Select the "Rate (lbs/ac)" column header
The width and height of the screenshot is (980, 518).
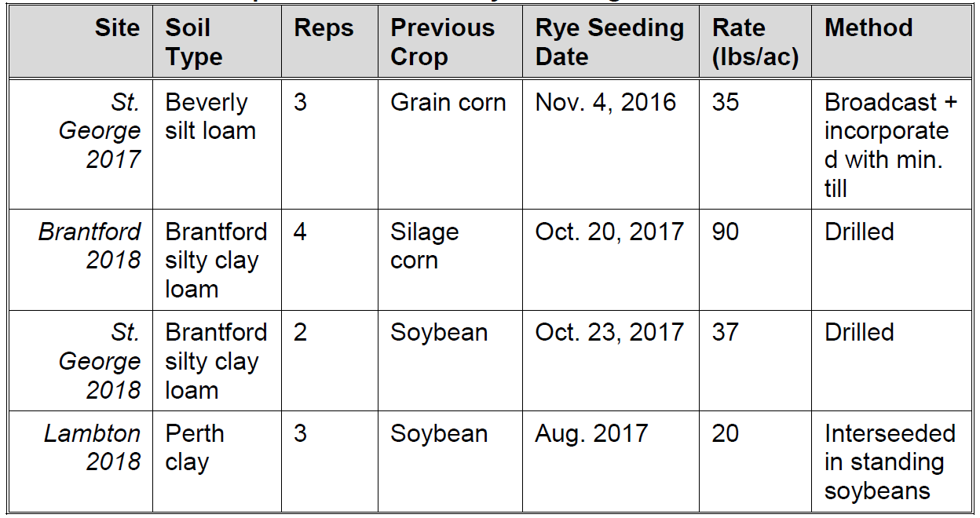755,42
